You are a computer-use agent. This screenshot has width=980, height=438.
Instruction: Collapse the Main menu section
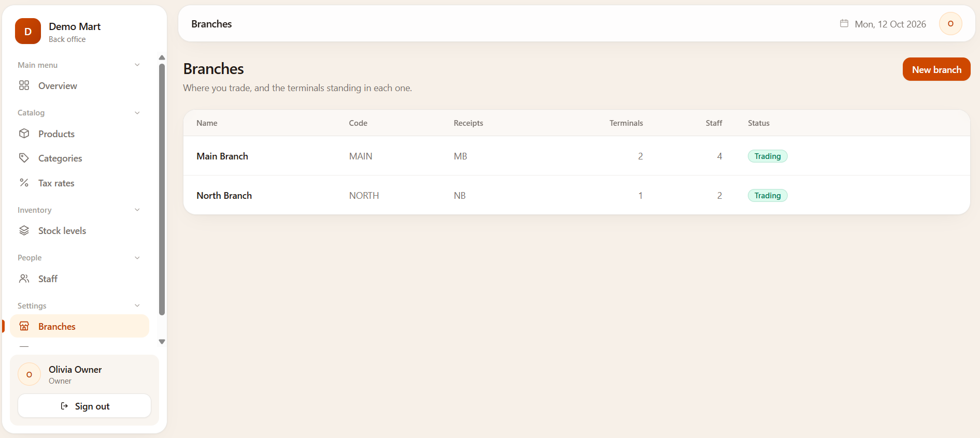pyautogui.click(x=137, y=65)
